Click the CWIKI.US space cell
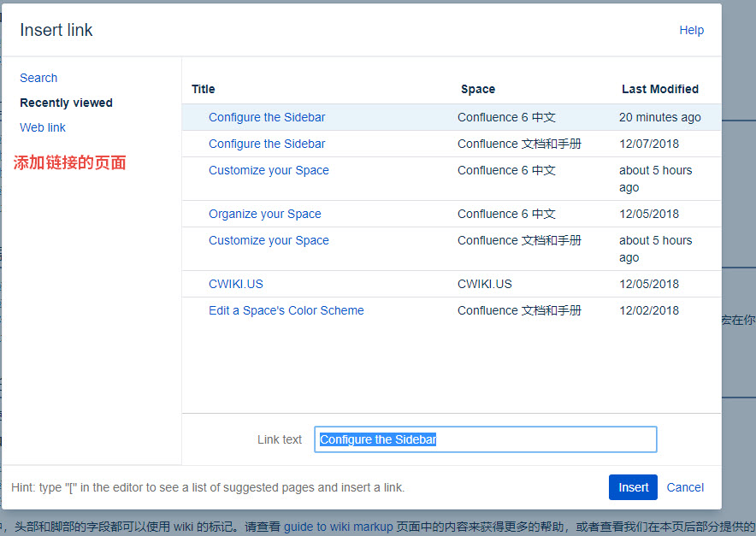The image size is (756, 536). 485,284
